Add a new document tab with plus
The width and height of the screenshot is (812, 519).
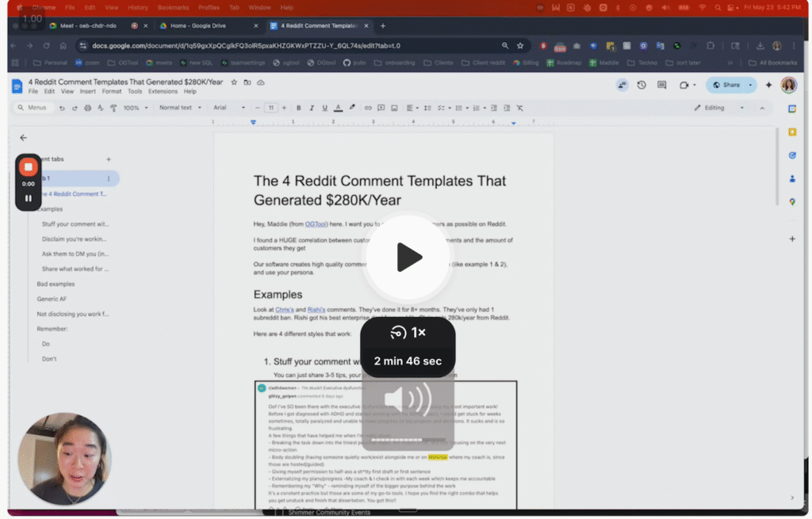point(109,159)
